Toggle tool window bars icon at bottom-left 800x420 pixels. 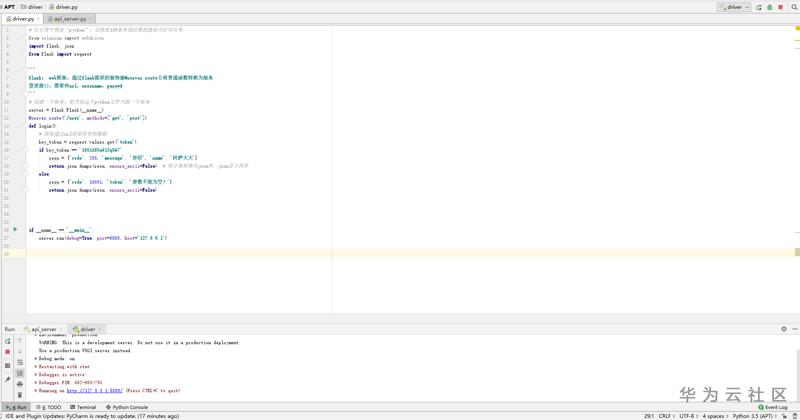point(3,416)
